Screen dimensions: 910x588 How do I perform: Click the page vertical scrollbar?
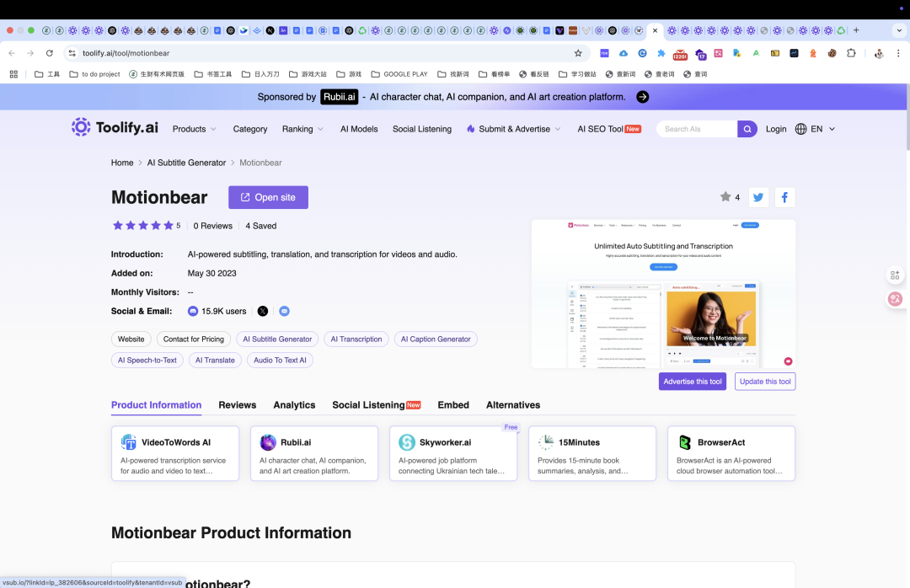pyautogui.click(x=907, y=116)
